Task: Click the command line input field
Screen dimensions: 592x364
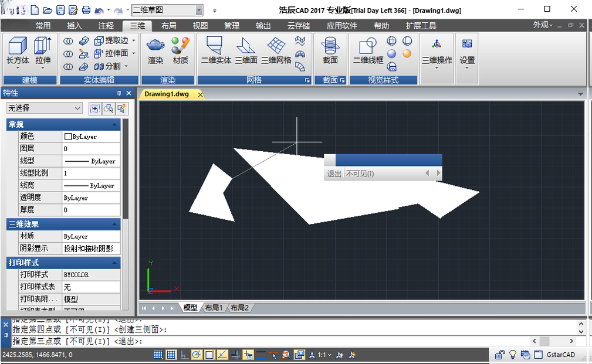Action: pos(270,341)
